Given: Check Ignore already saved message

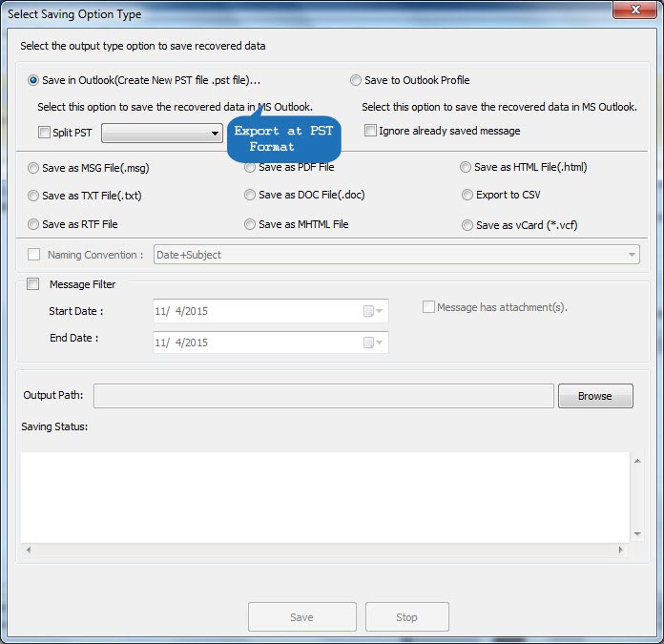Looking at the screenshot, I should (x=370, y=131).
